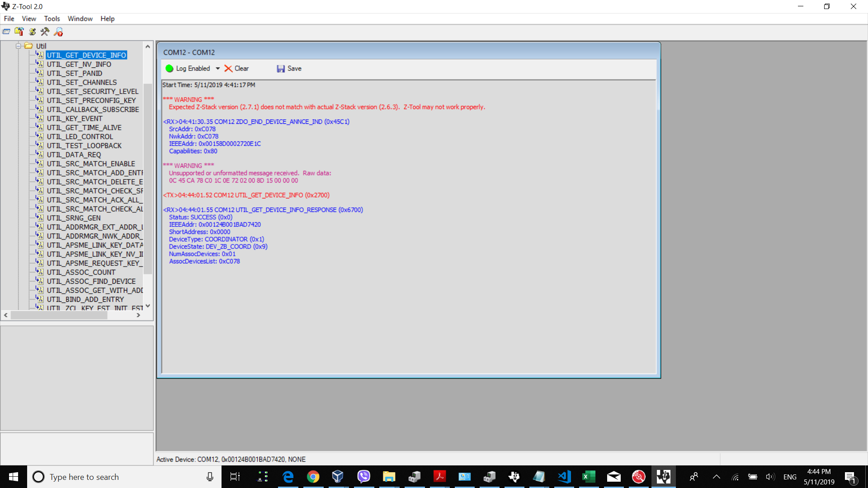The width and height of the screenshot is (868, 488).
Task: Launch the Z-Tool icon on the taskbar
Action: coord(664,477)
